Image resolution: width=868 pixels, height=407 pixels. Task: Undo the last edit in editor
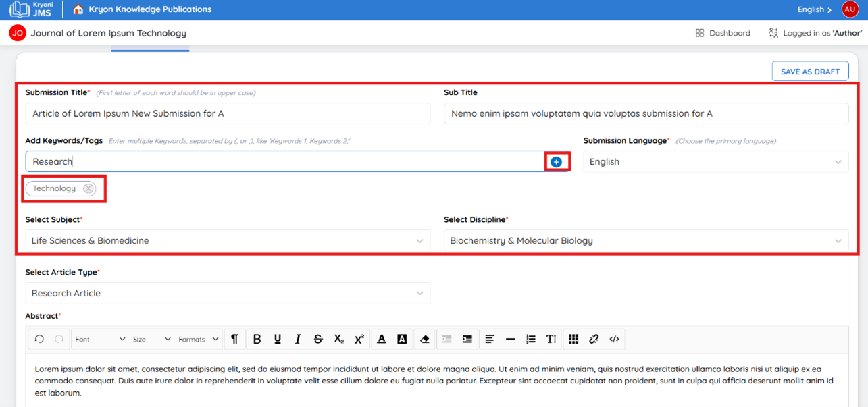pos(39,339)
